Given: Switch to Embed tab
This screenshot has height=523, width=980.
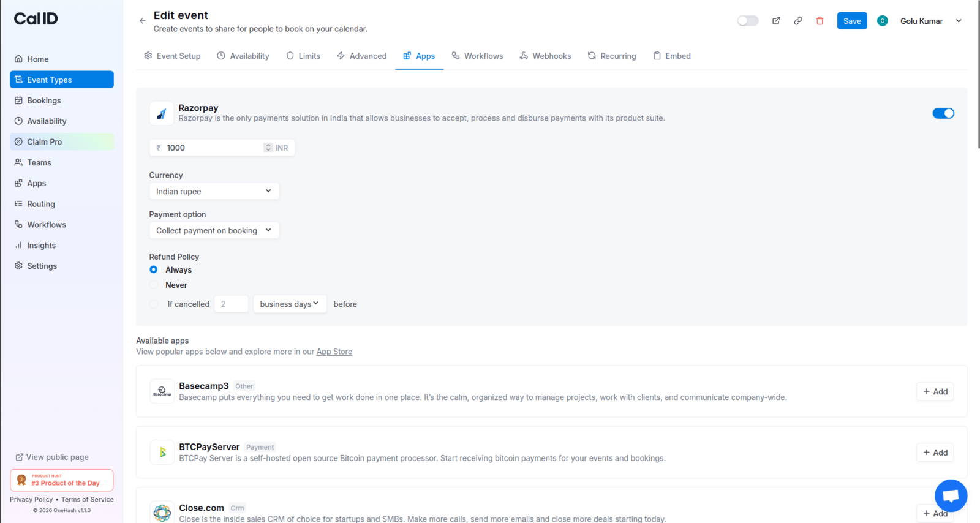Looking at the screenshot, I should [672, 56].
